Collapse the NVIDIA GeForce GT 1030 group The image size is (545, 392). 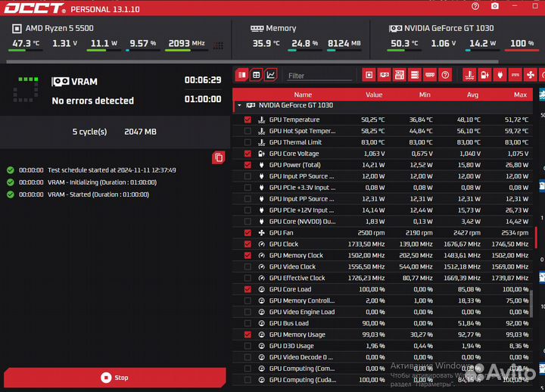point(240,106)
